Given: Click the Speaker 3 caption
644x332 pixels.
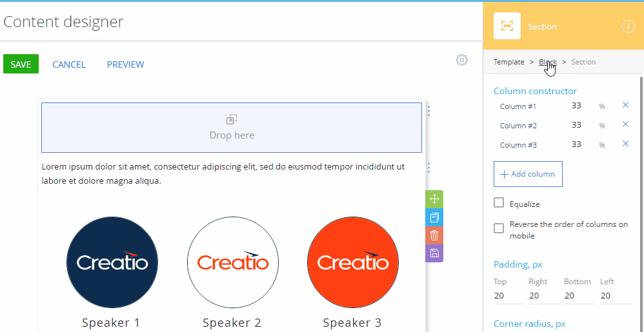Looking at the screenshot, I should (x=352, y=322).
